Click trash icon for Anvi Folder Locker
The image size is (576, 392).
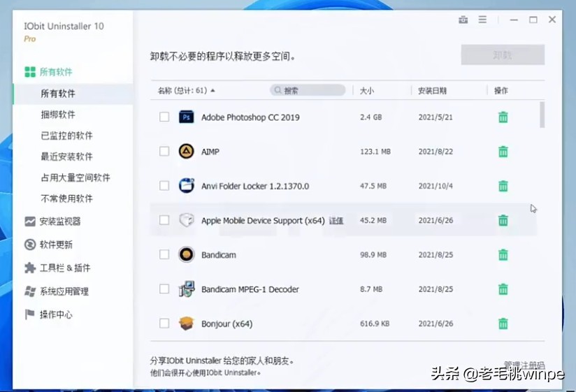click(503, 186)
